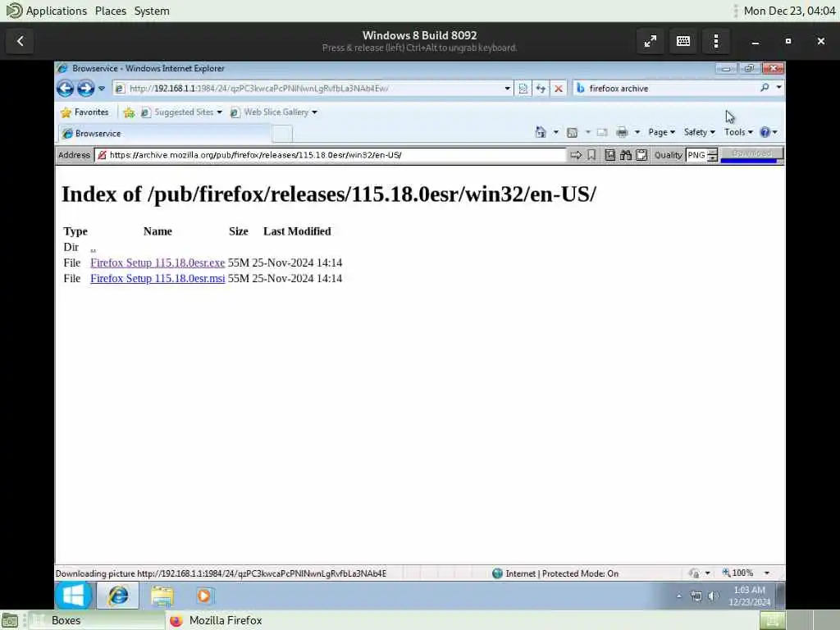Screen dimensions: 840x630
Task: Open search provider dropdown arrow
Action: (x=779, y=87)
